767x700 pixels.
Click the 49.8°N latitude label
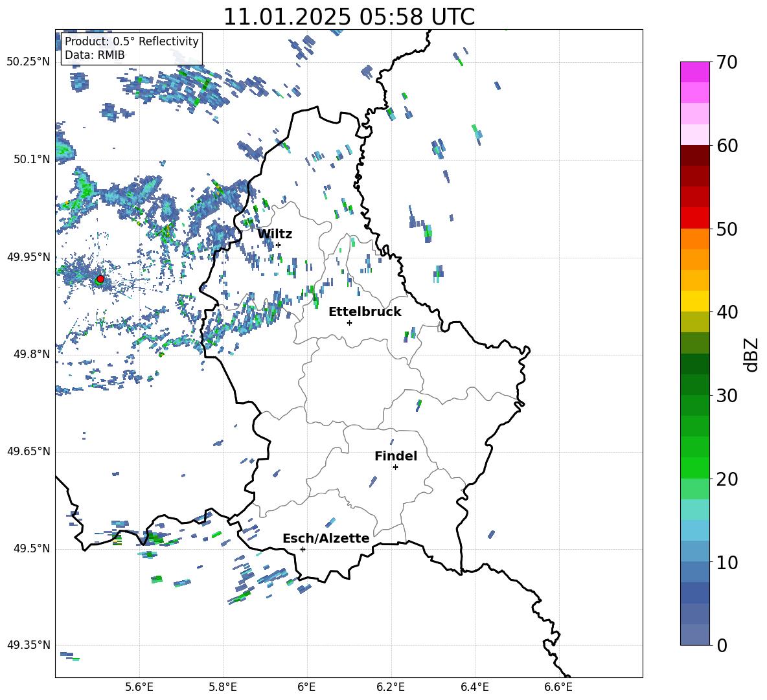pos(32,354)
